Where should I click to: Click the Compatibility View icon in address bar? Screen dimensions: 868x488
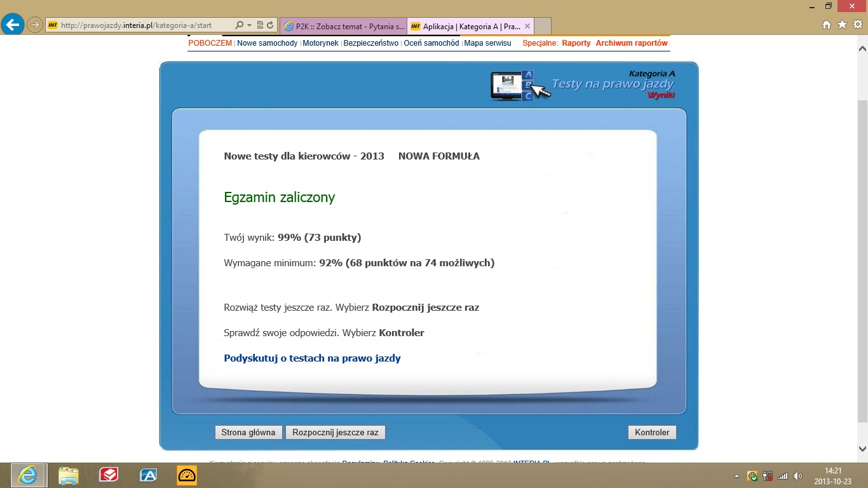click(x=259, y=25)
